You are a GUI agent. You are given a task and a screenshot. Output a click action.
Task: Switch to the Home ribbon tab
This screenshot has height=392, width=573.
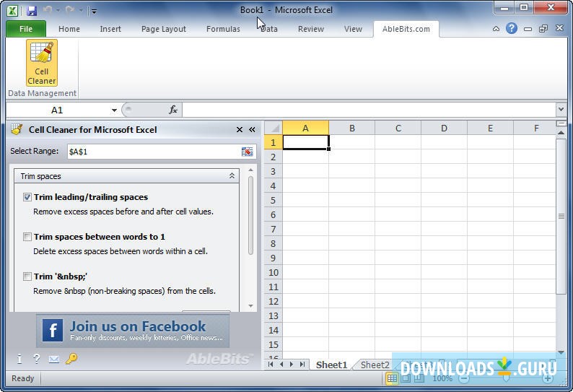pos(69,29)
